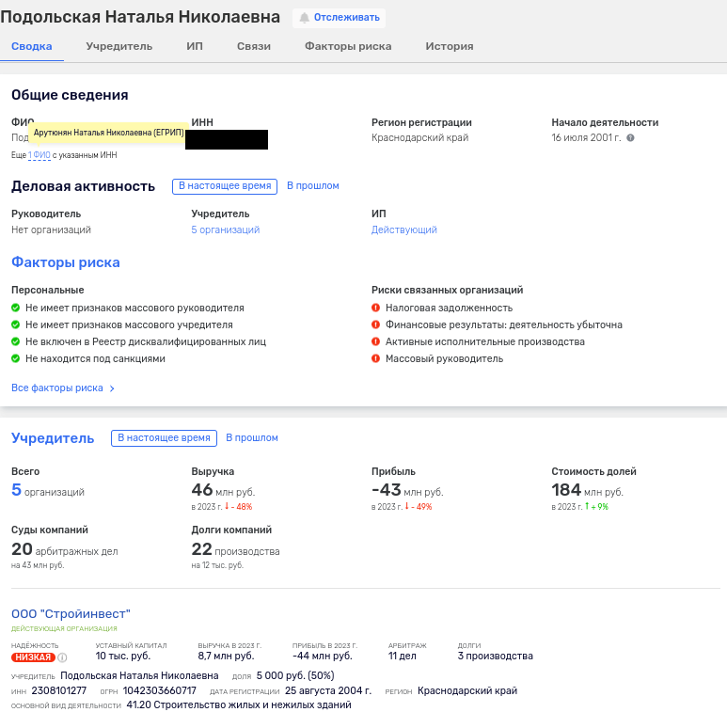Click green check icon beside Не находится под санкциями
The height and width of the screenshot is (728, 727).
[16, 358]
